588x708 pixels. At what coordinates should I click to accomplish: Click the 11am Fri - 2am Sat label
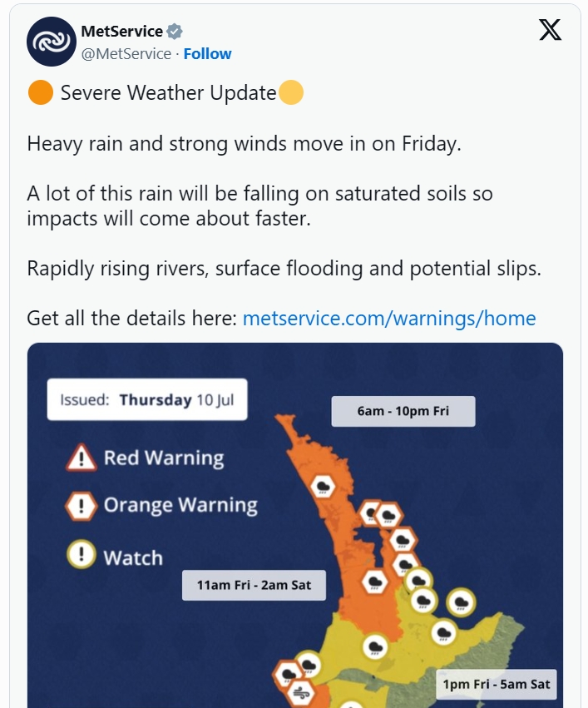coord(254,585)
